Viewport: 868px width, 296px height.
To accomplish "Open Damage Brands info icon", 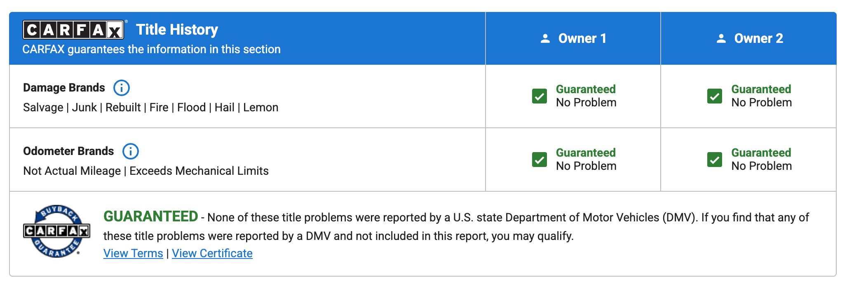I will pyautogui.click(x=122, y=88).
